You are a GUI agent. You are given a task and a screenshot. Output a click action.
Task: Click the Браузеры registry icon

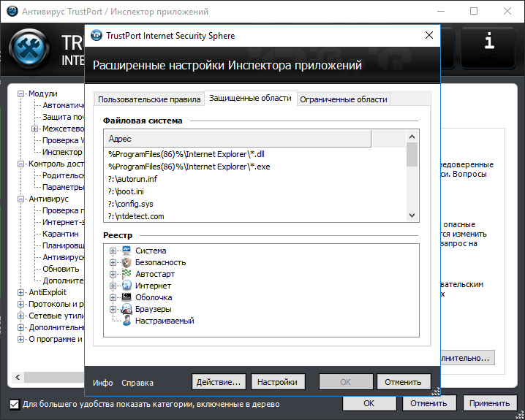[126, 309]
